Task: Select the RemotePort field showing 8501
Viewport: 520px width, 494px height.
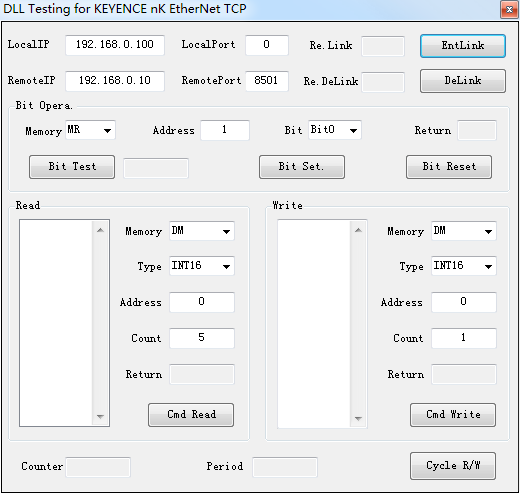Action: click(267, 81)
